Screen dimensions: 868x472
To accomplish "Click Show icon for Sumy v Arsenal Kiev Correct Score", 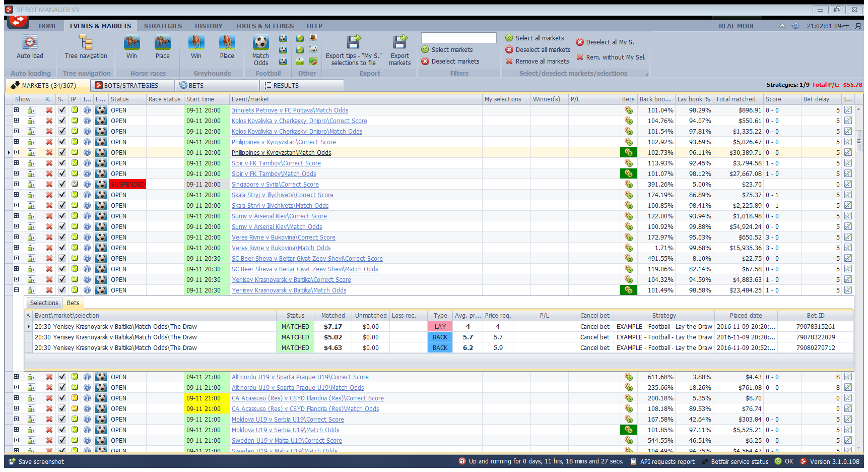I will (31, 216).
